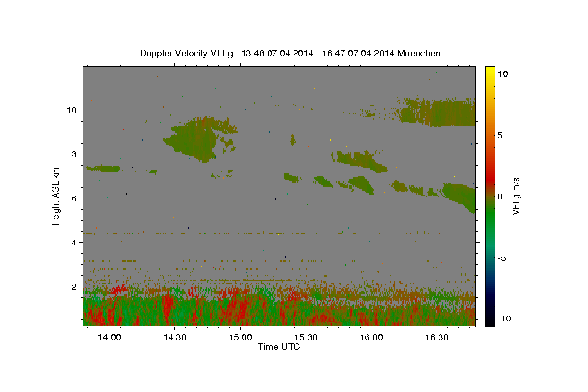Click the 15:30 time axis label
Screen dimensions: 588x392
point(306,338)
